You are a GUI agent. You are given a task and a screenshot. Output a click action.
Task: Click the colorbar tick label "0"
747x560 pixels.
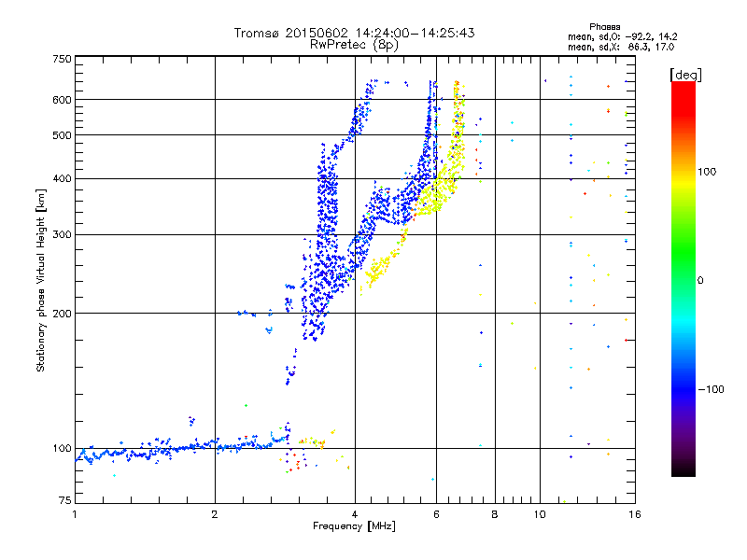pos(700,281)
